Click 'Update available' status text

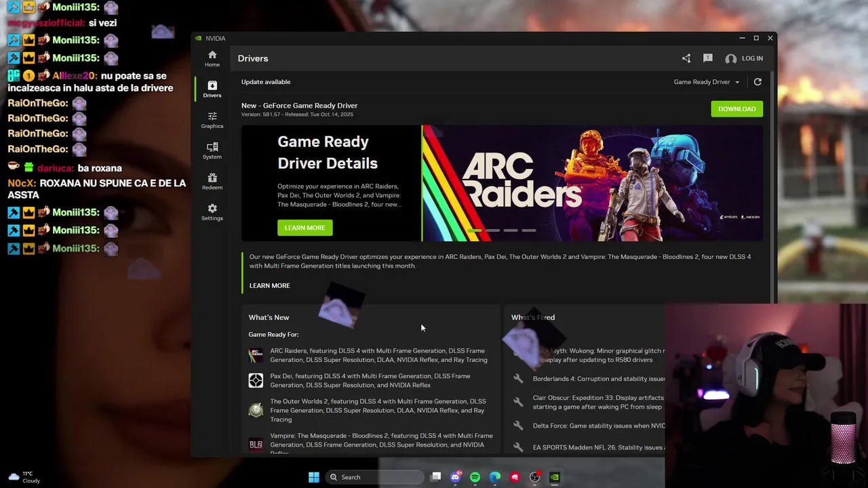(x=266, y=82)
